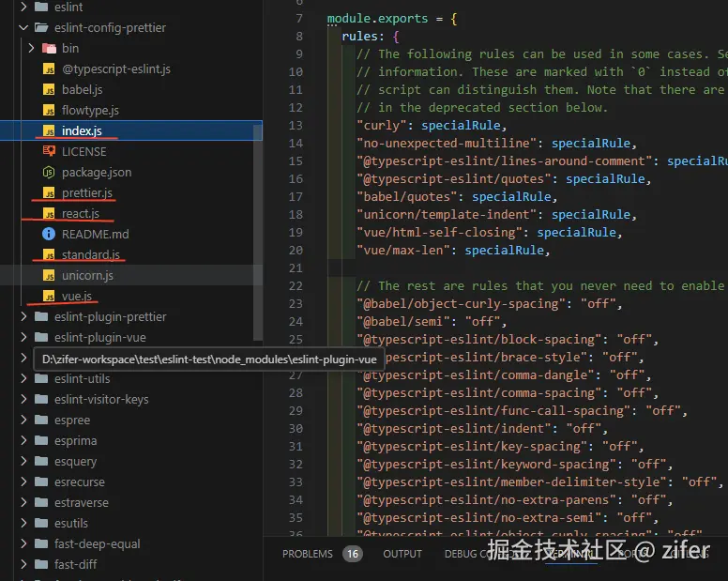Click the README.md info icon
This screenshot has width=728, height=581.
pos(49,234)
